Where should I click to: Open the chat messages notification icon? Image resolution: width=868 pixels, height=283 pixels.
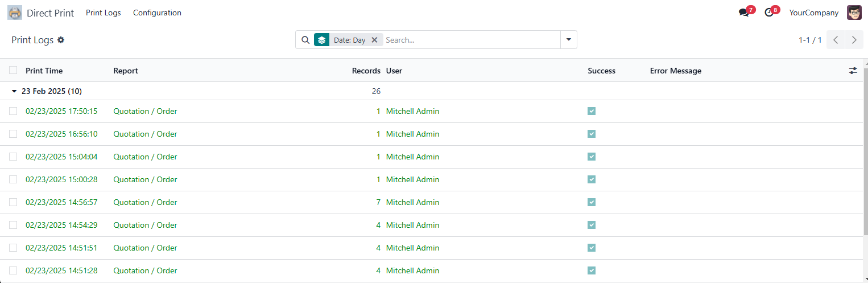743,13
